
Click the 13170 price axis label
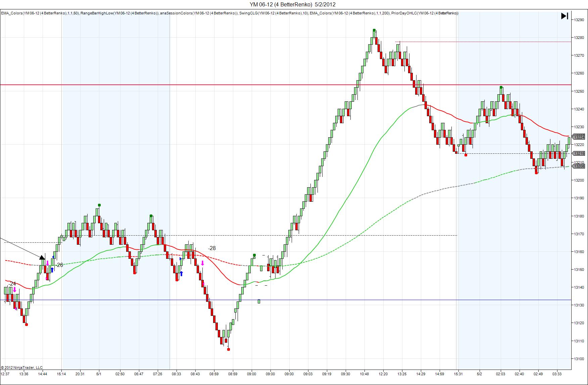(579, 234)
